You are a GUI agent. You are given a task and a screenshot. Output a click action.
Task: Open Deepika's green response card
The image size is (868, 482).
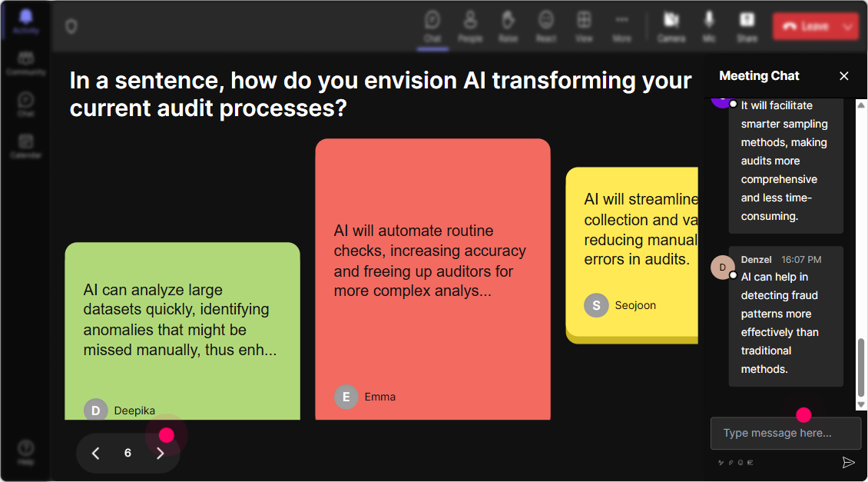click(183, 331)
